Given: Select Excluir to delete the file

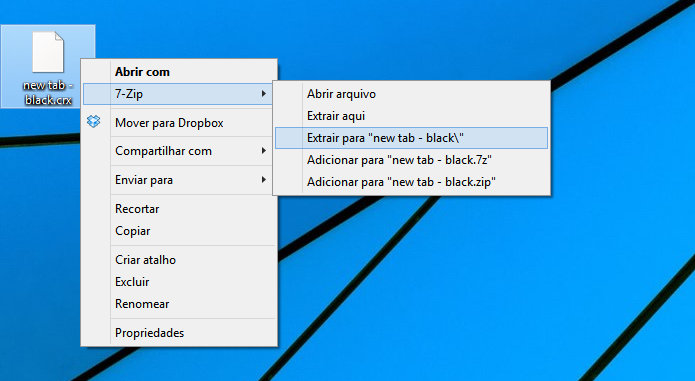Looking at the screenshot, I should click(179, 282).
